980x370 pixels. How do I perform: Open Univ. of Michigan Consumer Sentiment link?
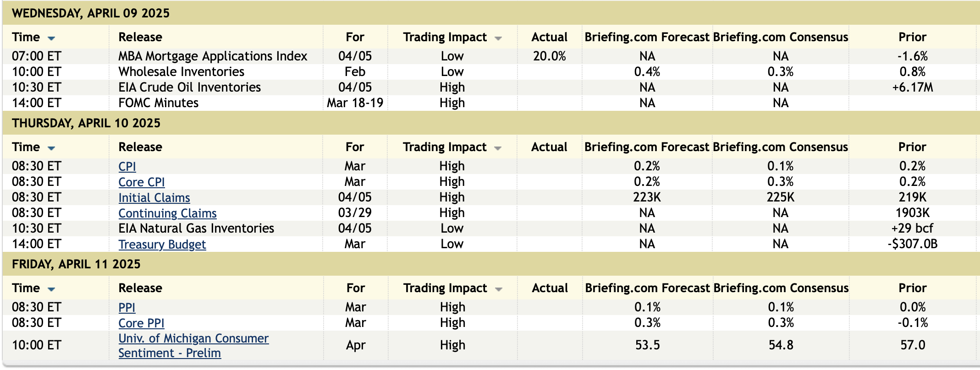tap(193, 338)
